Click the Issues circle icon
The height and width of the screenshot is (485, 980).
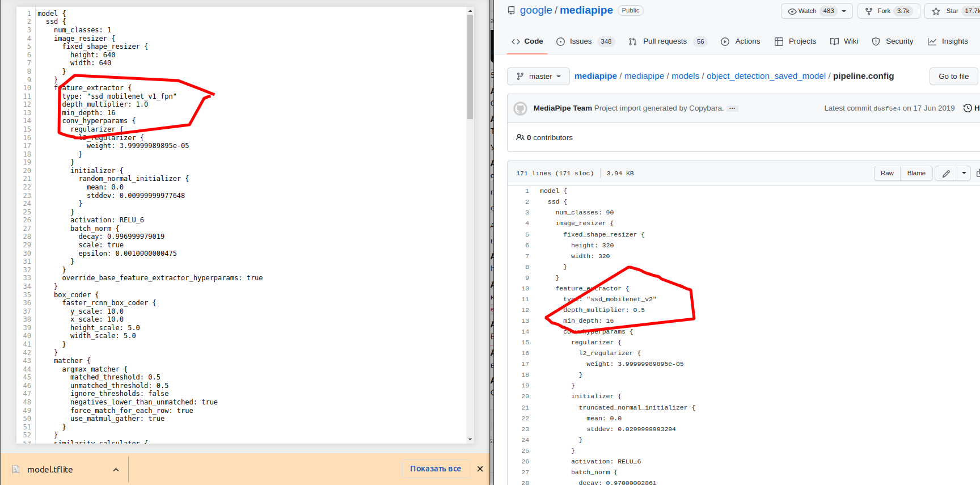pyautogui.click(x=560, y=41)
